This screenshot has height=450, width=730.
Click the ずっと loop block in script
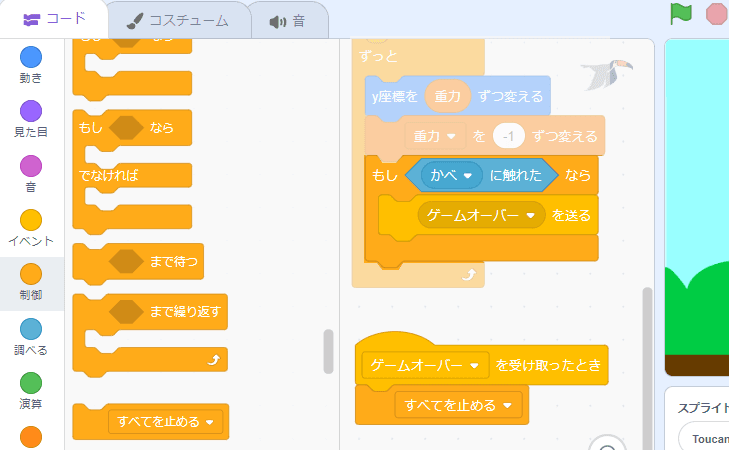click(x=378, y=57)
